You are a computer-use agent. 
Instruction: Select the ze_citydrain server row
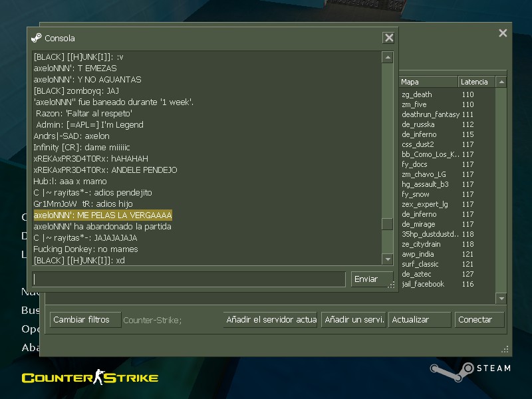(x=447, y=244)
